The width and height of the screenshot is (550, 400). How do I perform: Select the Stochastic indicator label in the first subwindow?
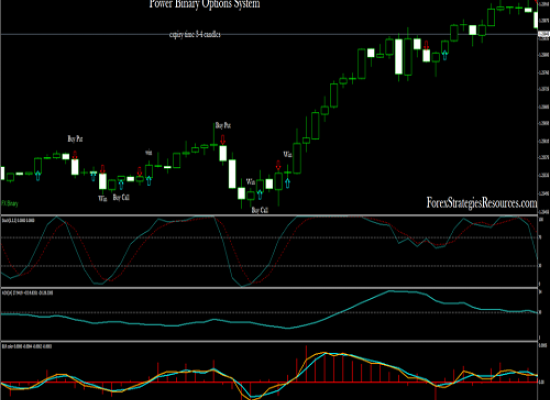(x=18, y=220)
